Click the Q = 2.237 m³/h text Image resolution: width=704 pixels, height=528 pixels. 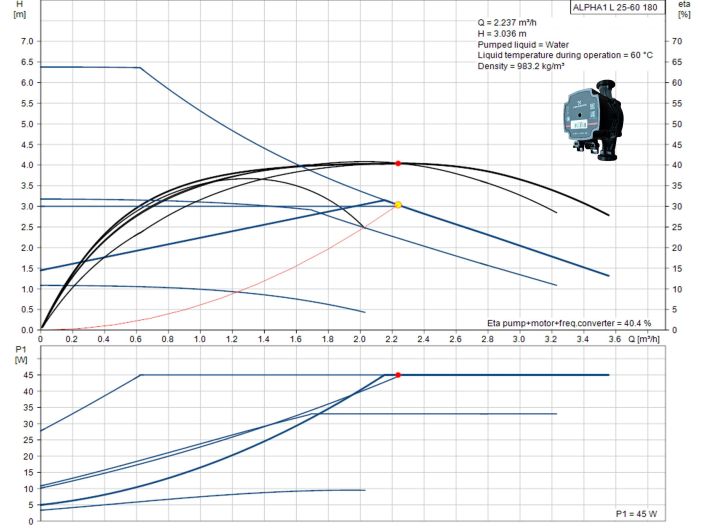pyautogui.click(x=514, y=22)
